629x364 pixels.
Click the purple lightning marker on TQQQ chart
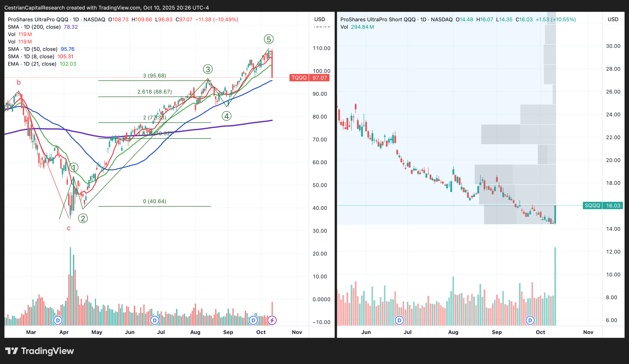(272, 320)
